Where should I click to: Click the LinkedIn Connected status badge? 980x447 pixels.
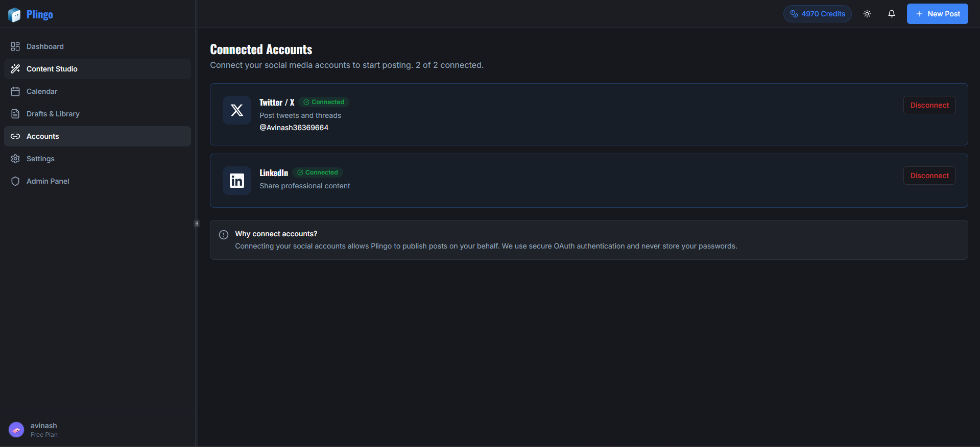(318, 172)
